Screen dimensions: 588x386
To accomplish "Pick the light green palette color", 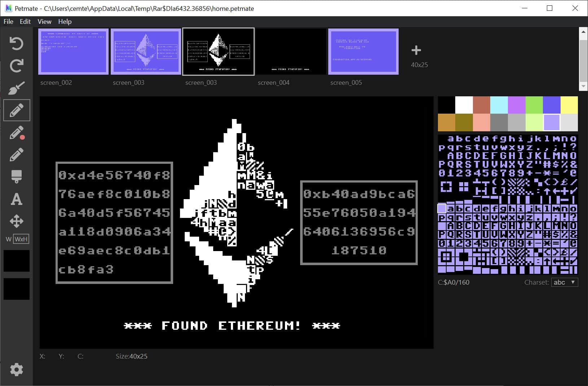I will click(534, 122).
